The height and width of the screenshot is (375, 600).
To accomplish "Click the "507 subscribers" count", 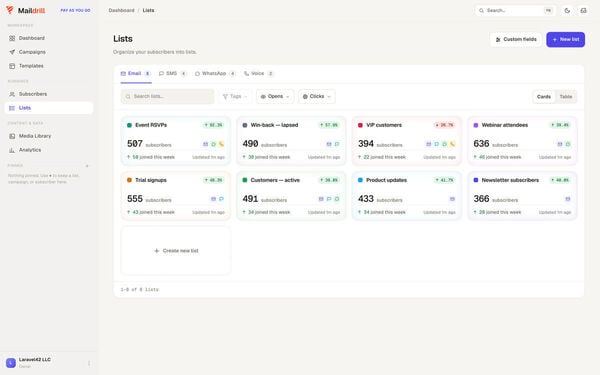I will (x=149, y=144).
